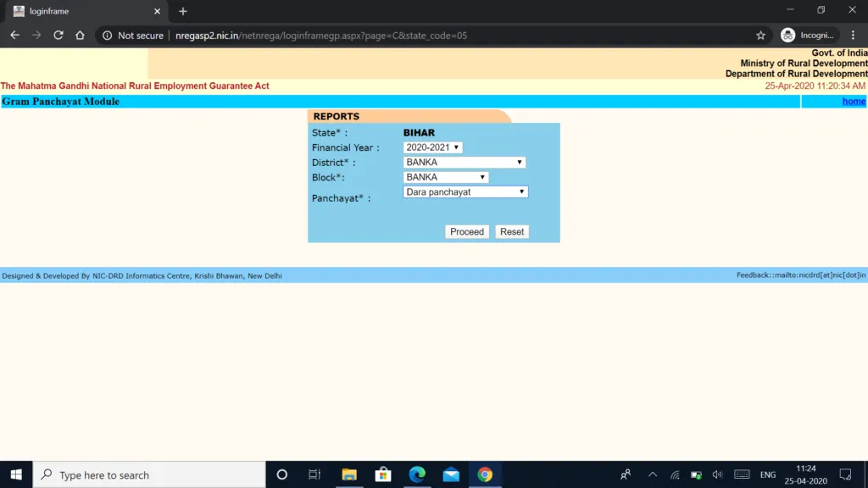Screen dimensions: 868x488
Task: Open the District dropdown showing BANKA
Action: pyautogui.click(x=464, y=163)
